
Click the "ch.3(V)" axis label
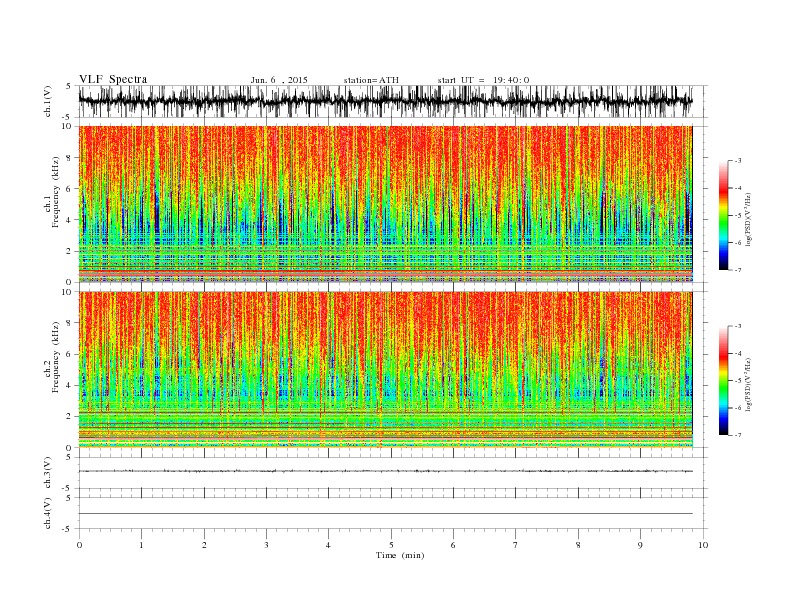[48, 473]
